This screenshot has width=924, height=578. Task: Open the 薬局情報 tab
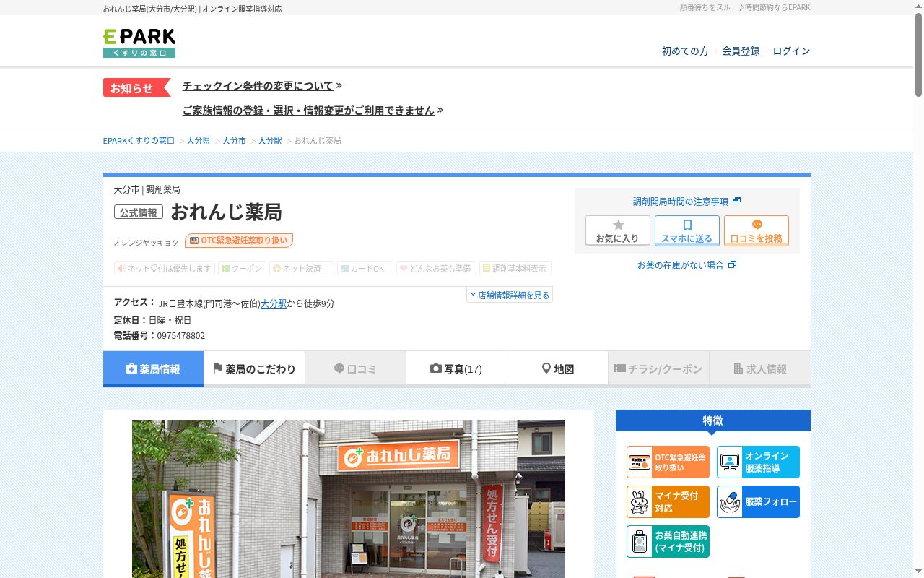tap(153, 369)
